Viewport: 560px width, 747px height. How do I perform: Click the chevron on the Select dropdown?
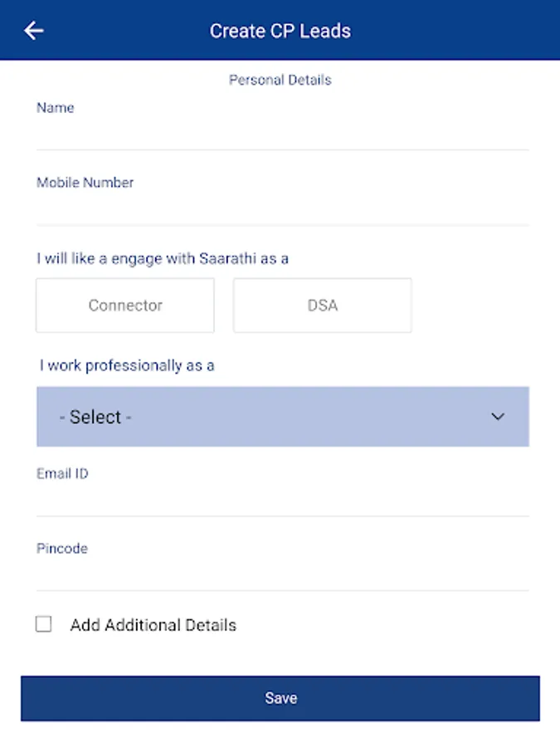click(x=498, y=417)
